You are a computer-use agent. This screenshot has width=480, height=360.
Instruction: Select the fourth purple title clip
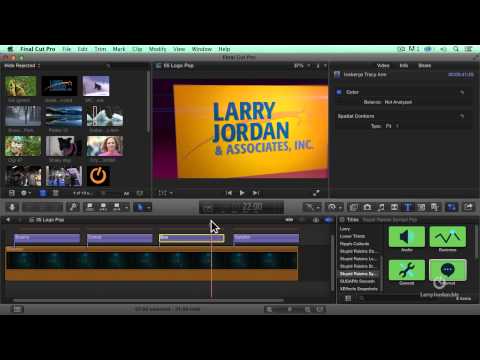pyautogui.click(x=266, y=238)
